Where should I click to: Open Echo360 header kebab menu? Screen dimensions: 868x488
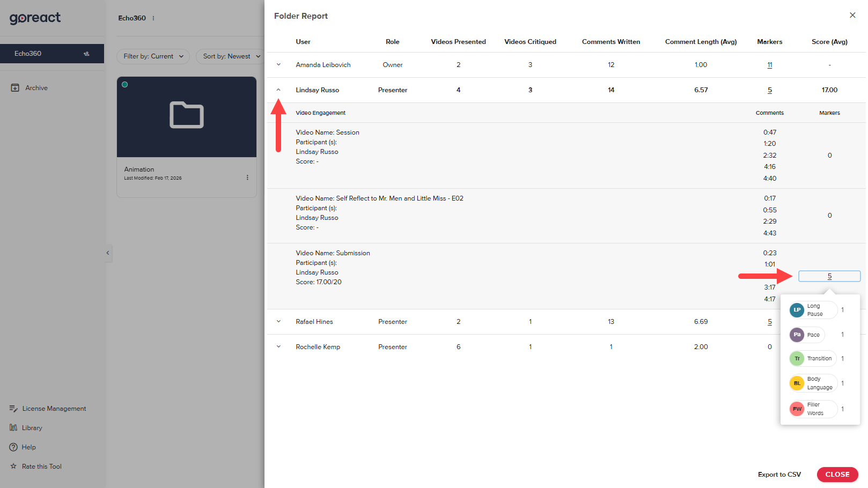coord(153,18)
